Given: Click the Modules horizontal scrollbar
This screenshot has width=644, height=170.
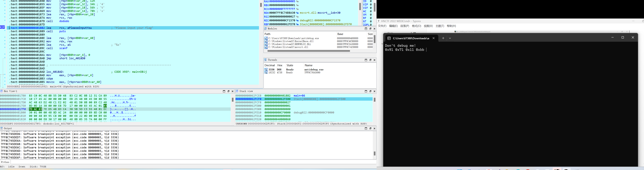Looking at the screenshot, I should click(x=308, y=51).
